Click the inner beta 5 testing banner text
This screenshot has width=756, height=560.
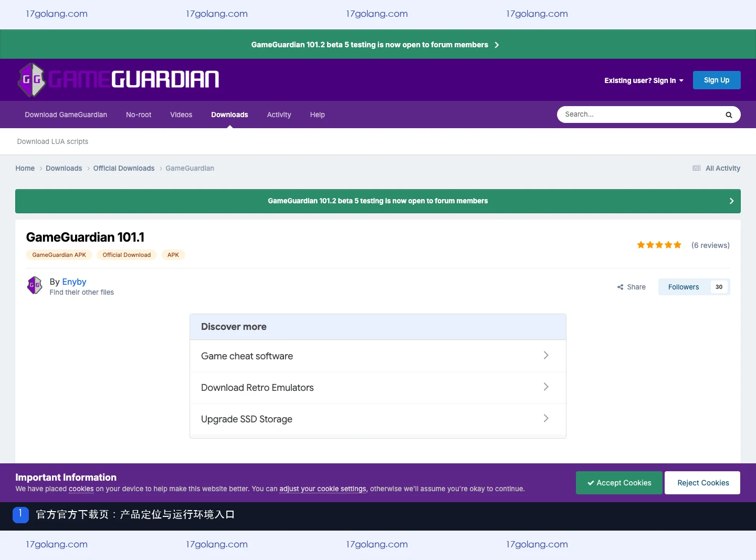pos(378,201)
